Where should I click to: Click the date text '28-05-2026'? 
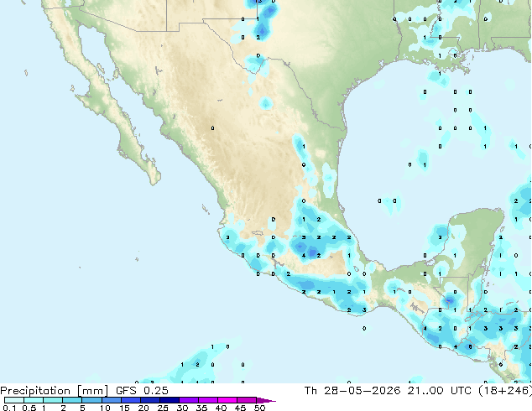362,391
